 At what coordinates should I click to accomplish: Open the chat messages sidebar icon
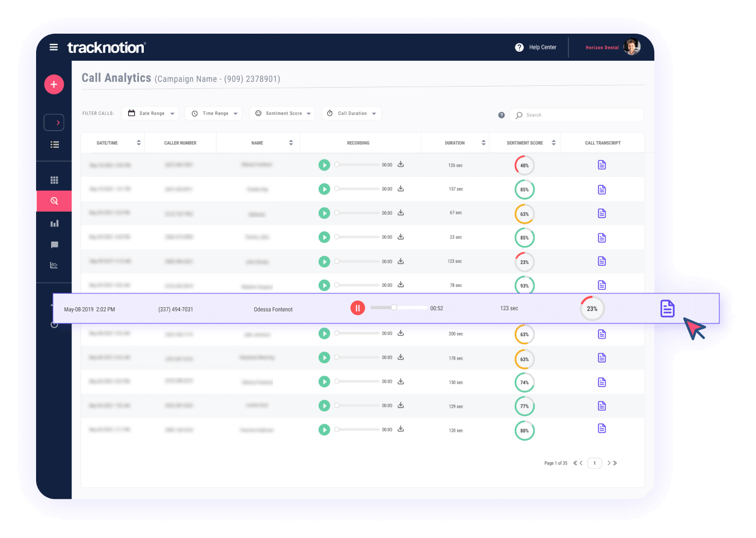54,245
